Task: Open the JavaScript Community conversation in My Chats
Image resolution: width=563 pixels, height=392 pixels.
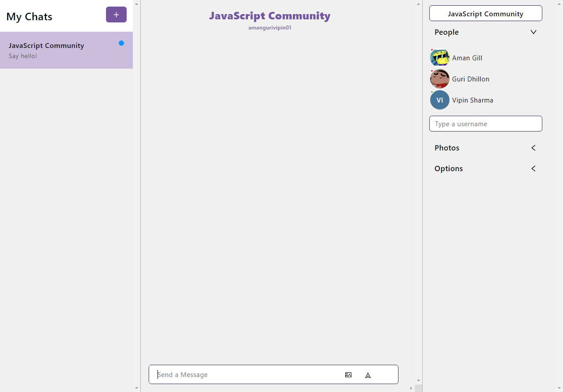Action: 66,50
